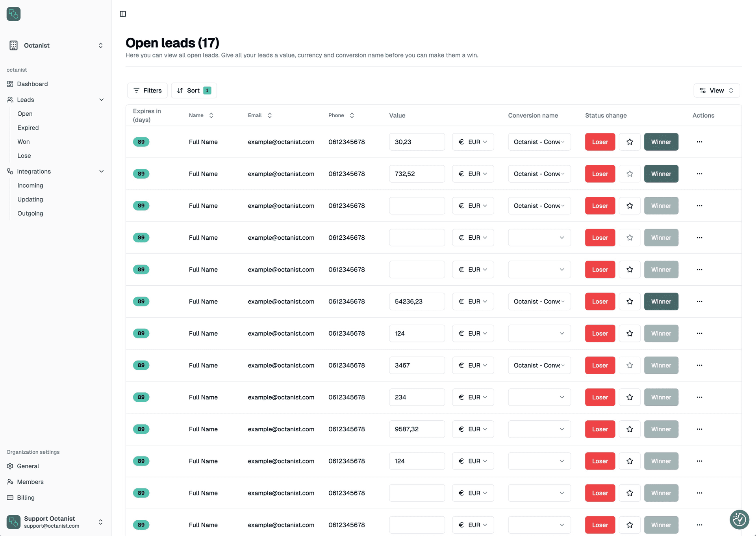756x536 pixels.
Task: Mark the 732,52 lead as Winner
Action: click(x=661, y=174)
